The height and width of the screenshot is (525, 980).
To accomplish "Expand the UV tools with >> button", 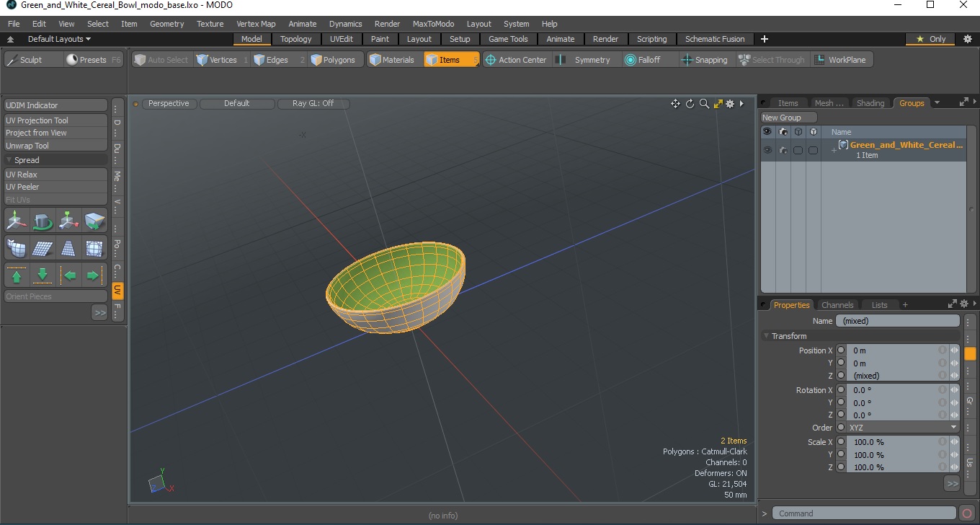I will click(99, 313).
